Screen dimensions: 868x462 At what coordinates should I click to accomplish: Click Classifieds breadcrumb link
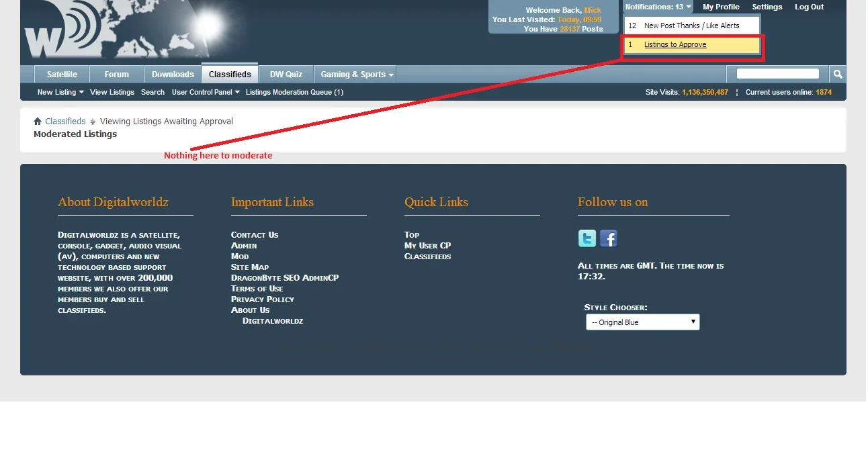[65, 122]
